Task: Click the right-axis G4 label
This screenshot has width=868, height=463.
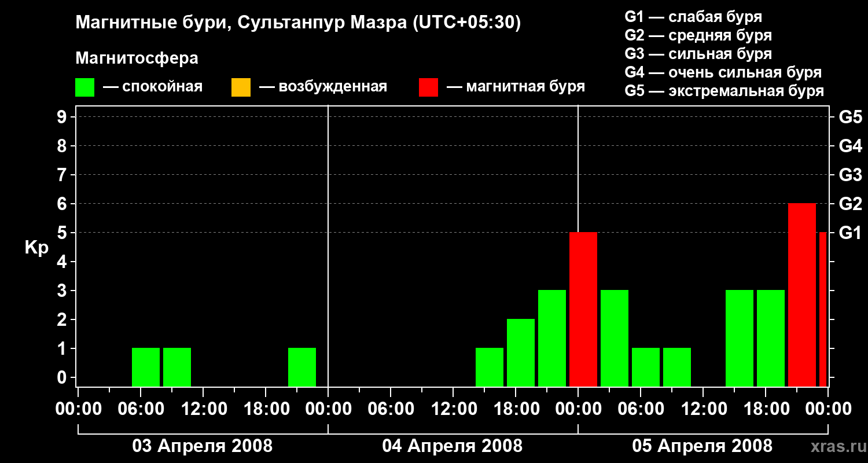Action: (x=851, y=146)
